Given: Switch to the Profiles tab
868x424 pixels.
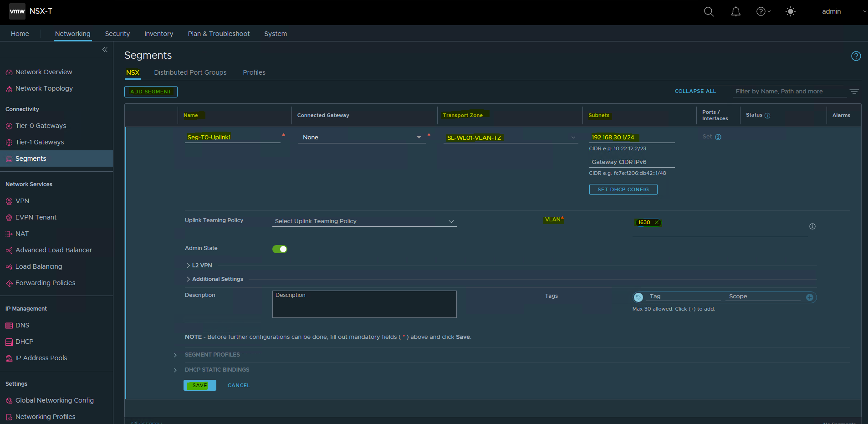Looking at the screenshot, I should coord(254,72).
